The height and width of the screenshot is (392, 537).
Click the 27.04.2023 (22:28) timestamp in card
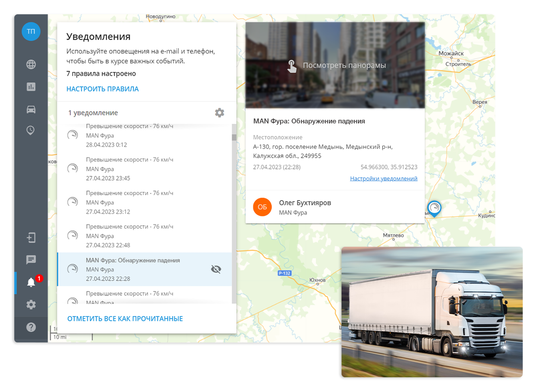[277, 167]
